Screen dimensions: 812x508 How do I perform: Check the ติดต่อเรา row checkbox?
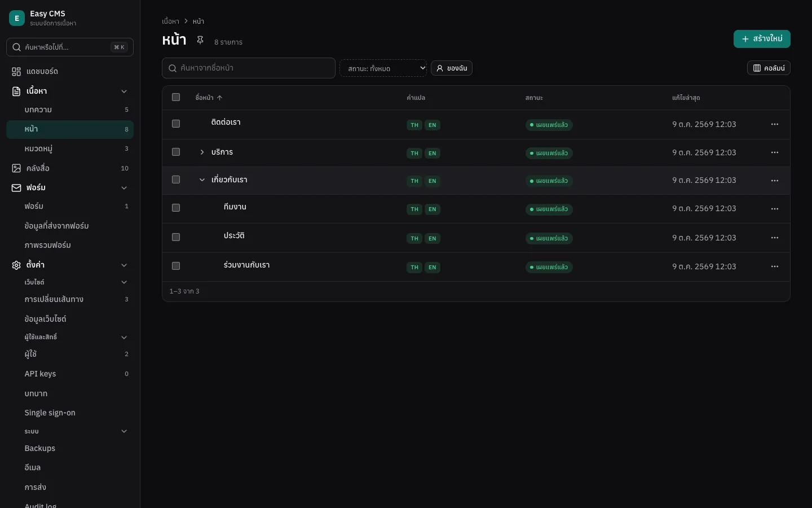point(176,124)
